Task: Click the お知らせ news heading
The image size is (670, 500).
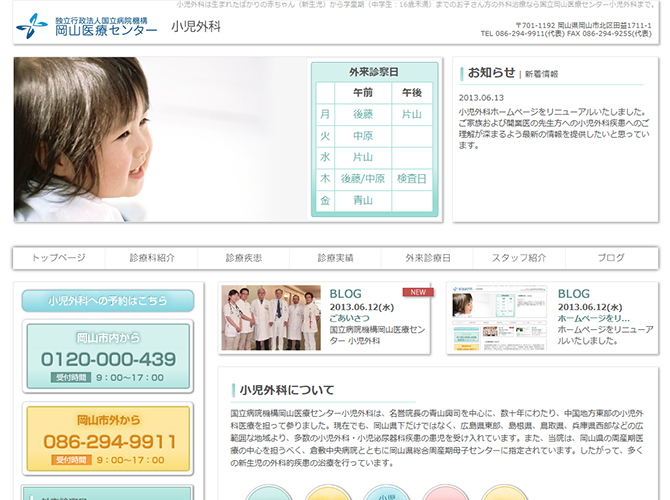Action: [x=491, y=72]
